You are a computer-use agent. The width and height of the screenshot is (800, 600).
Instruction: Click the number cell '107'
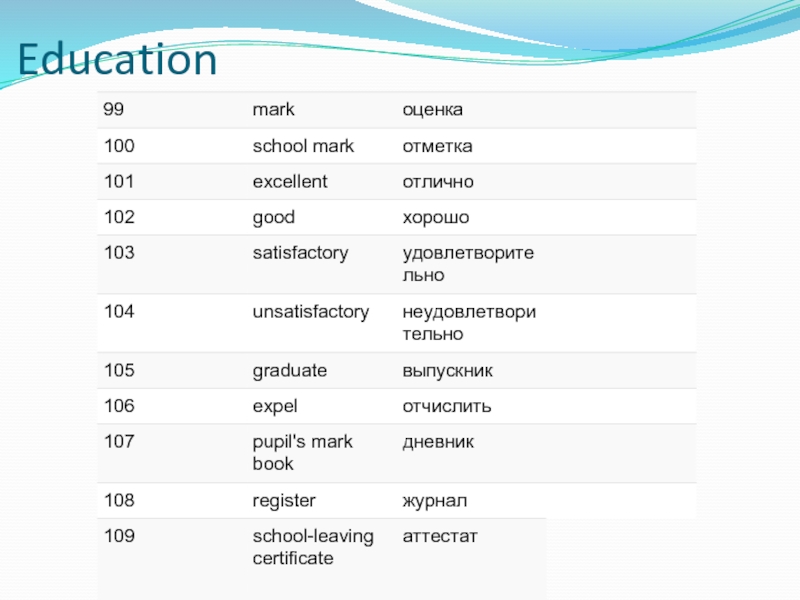coord(119,441)
